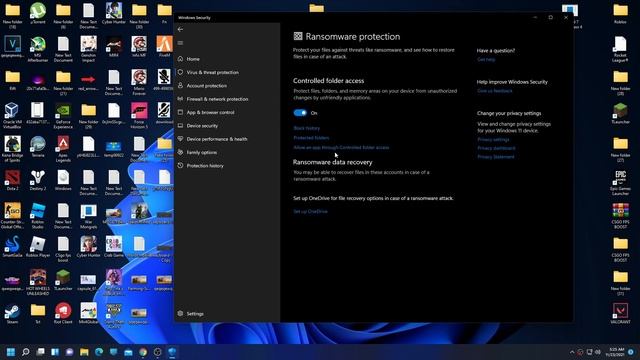Show hidden system tray icons chevron

[x=572, y=352]
